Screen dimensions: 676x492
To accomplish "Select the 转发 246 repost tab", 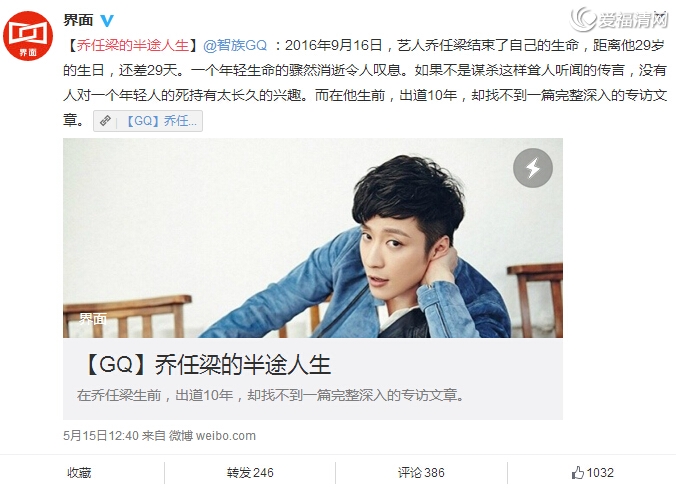I will click(x=250, y=473).
